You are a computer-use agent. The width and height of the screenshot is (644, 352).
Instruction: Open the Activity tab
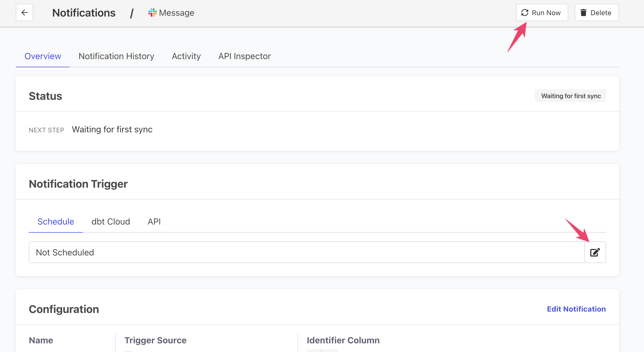(x=186, y=56)
